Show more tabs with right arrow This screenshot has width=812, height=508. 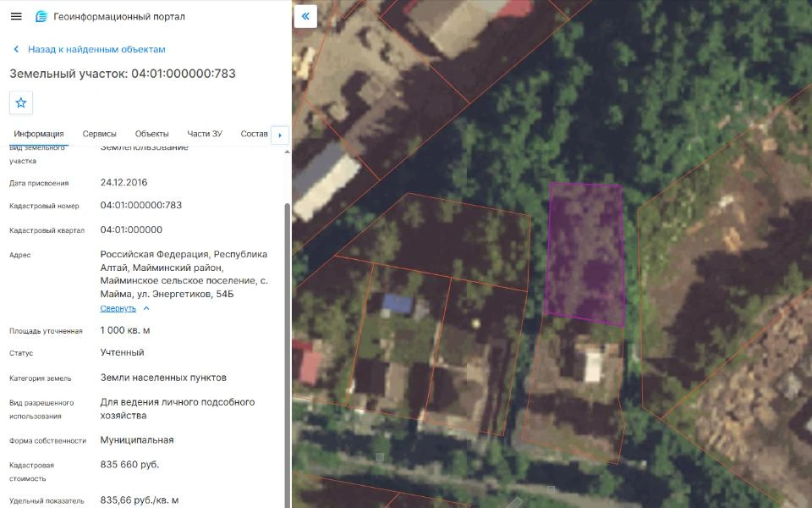(x=280, y=135)
